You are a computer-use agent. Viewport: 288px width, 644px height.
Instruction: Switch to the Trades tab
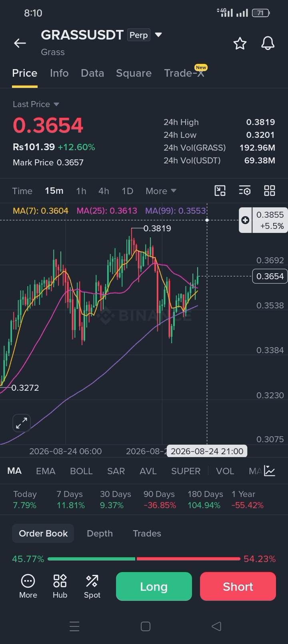[147, 533]
